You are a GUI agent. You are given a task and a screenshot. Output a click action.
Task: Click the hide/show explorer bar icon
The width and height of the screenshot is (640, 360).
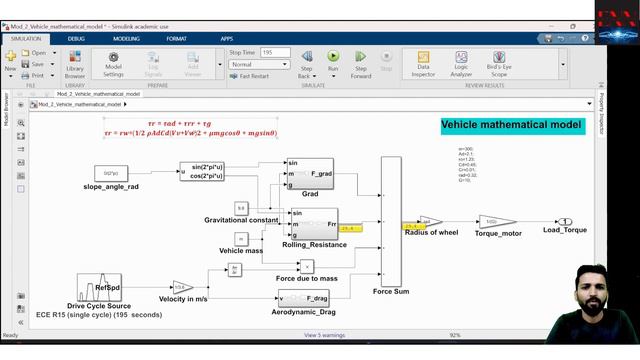tap(20, 105)
